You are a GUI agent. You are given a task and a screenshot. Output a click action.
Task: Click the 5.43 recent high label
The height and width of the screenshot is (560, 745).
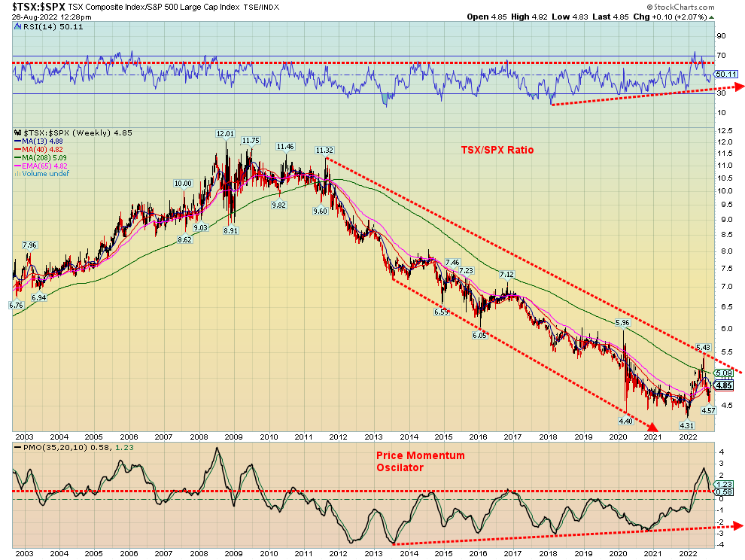[703, 347]
